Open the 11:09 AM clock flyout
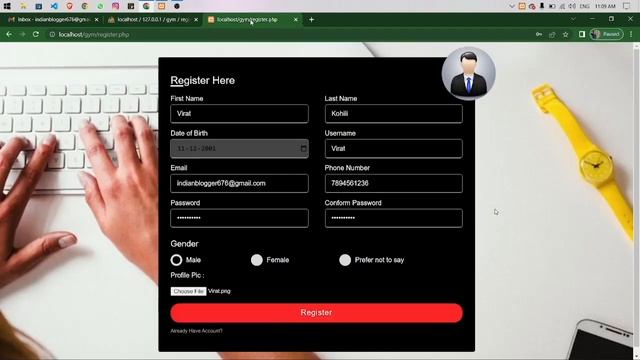 pos(605,7)
